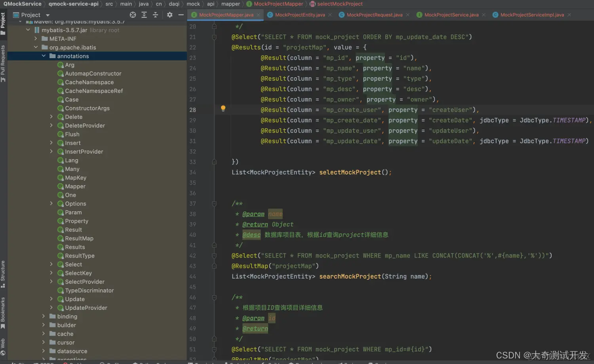The image size is (594, 364).
Task: Click qmock-service-api in breadcrumb
Action: pyautogui.click(x=73, y=4)
